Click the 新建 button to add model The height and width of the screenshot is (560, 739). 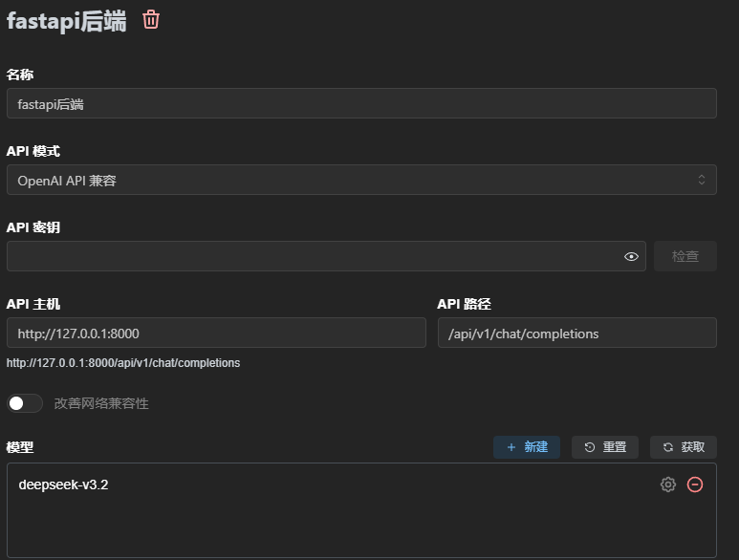point(527,447)
